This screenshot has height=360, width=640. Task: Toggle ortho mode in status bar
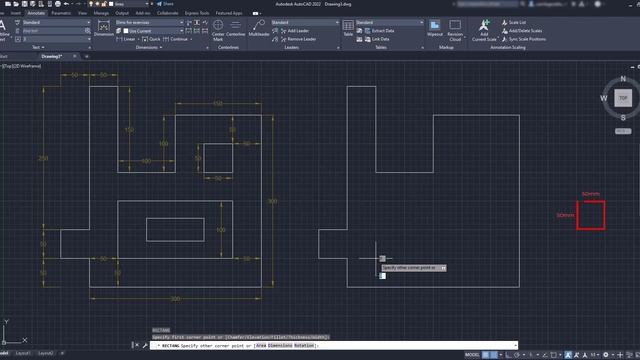pos(509,355)
